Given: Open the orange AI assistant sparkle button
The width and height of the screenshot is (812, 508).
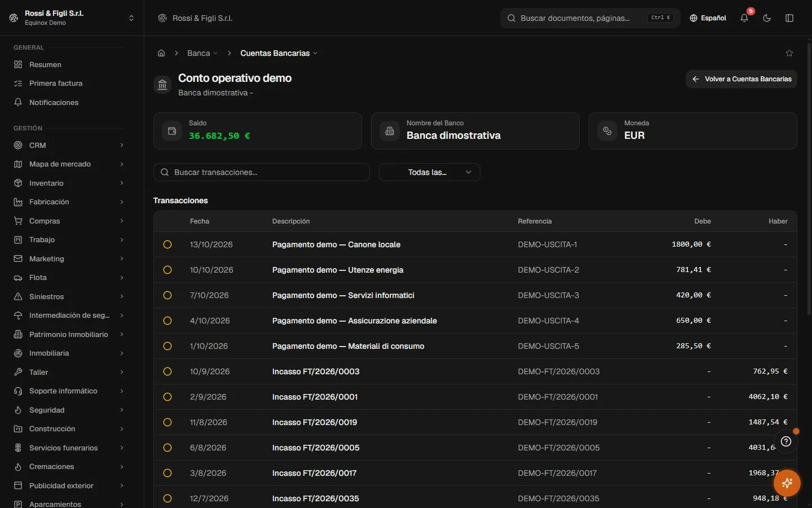Looking at the screenshot, I should pos(787,483).
